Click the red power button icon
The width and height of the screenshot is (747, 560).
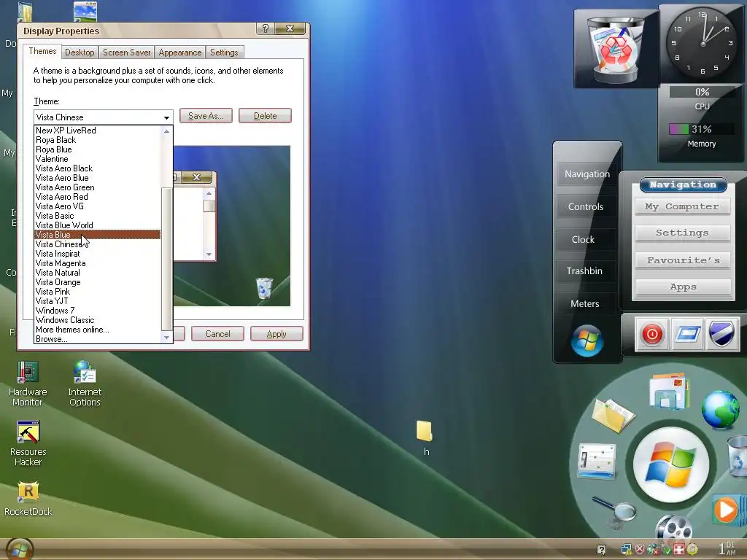(x=651, y=334)
